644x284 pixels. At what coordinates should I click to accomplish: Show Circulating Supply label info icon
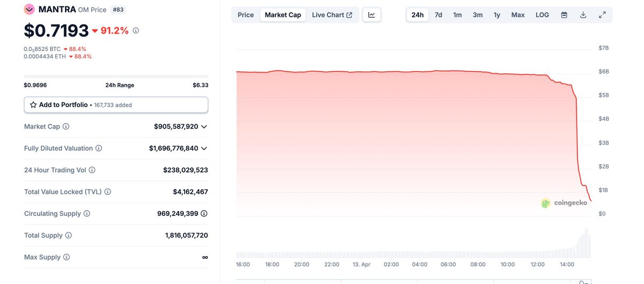(87, 213)
